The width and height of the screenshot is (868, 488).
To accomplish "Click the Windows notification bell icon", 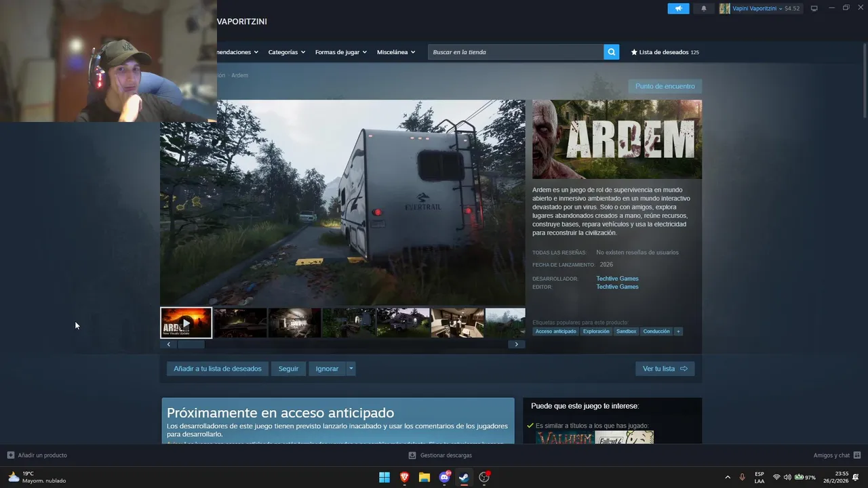I will click(856, 477).
